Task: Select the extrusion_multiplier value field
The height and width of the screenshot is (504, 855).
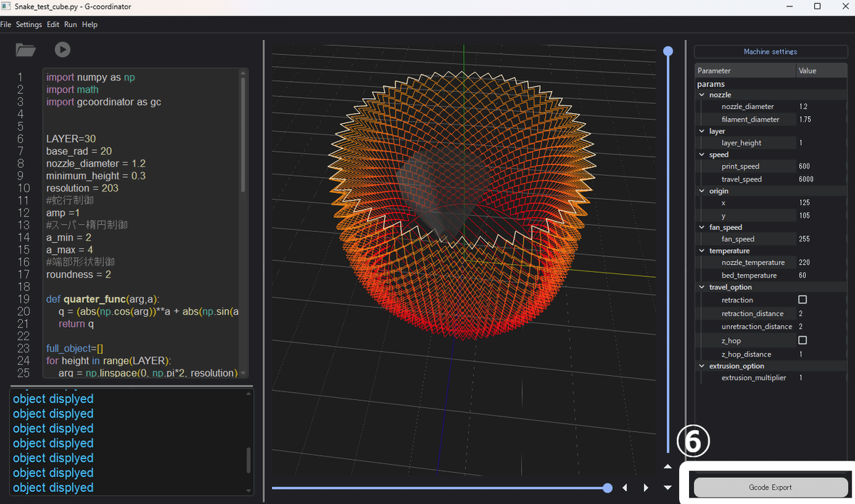Action: [822, 378]
